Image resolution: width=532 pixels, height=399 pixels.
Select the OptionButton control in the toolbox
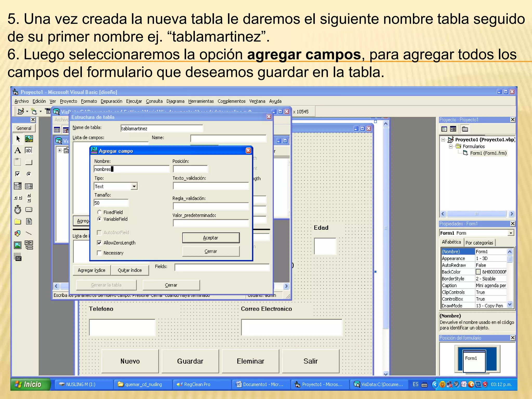coord(29,174)
